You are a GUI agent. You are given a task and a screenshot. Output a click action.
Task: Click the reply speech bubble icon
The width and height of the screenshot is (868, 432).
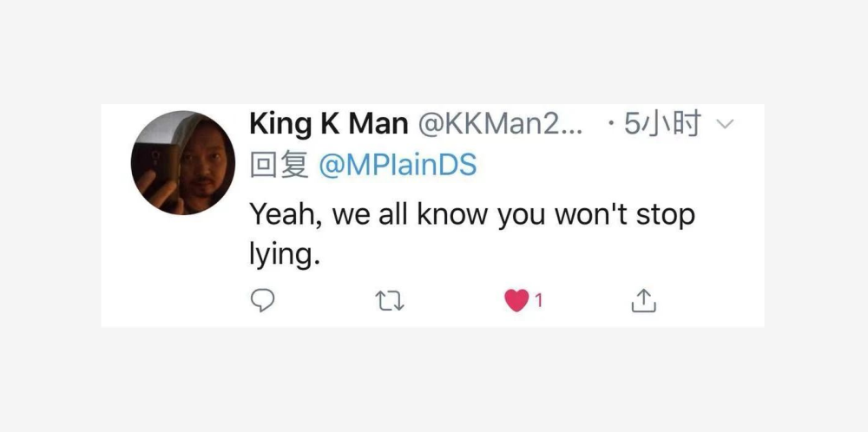[262, 300]
